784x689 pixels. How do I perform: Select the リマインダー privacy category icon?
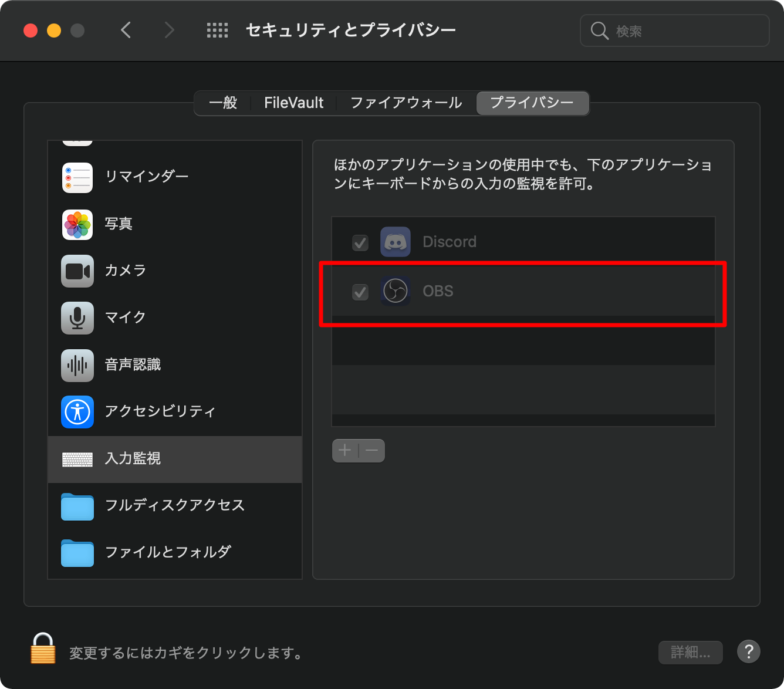click(77, 177)
